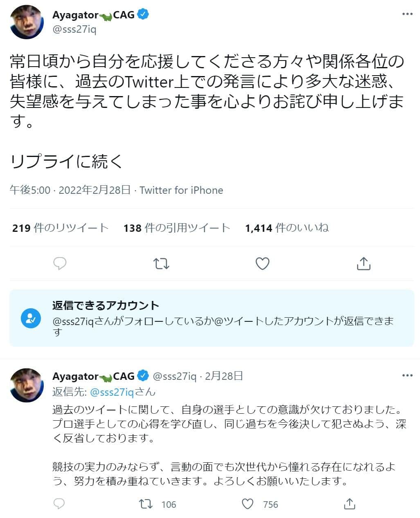
Task: Open the more options menu on the reply tweet
Action: 407,374
